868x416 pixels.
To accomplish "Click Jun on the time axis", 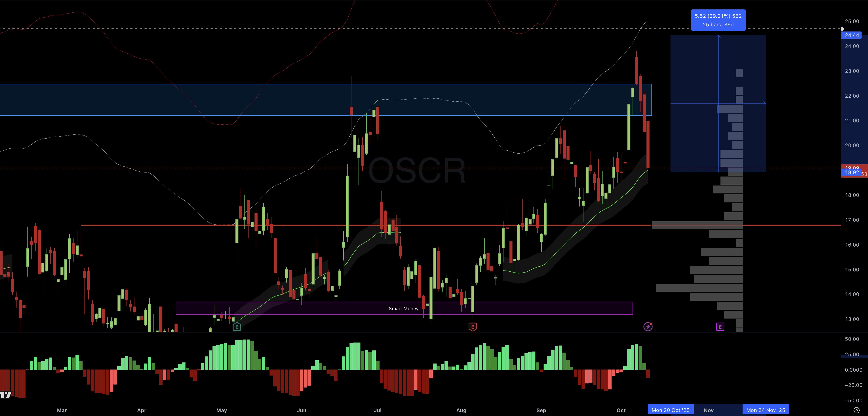I will tap(301, 410).
